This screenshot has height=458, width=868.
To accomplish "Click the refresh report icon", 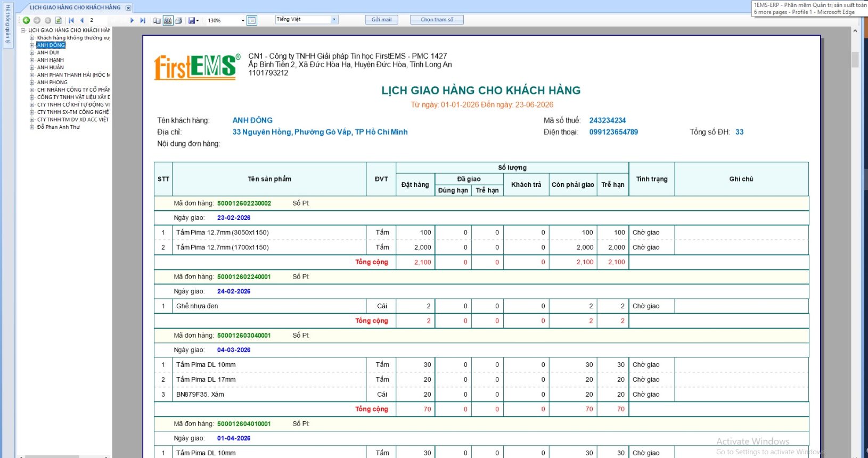I will coord(59,20).
